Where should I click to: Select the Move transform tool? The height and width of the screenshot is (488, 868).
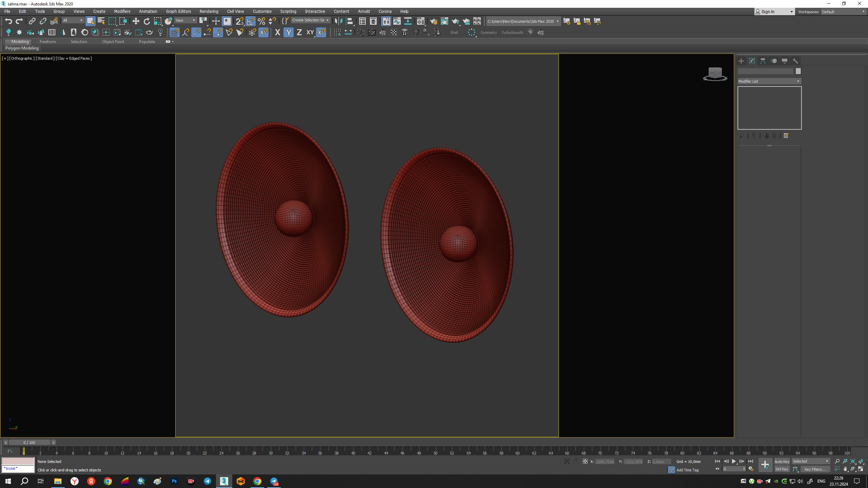pyautogui.click(x=136, y=21)
